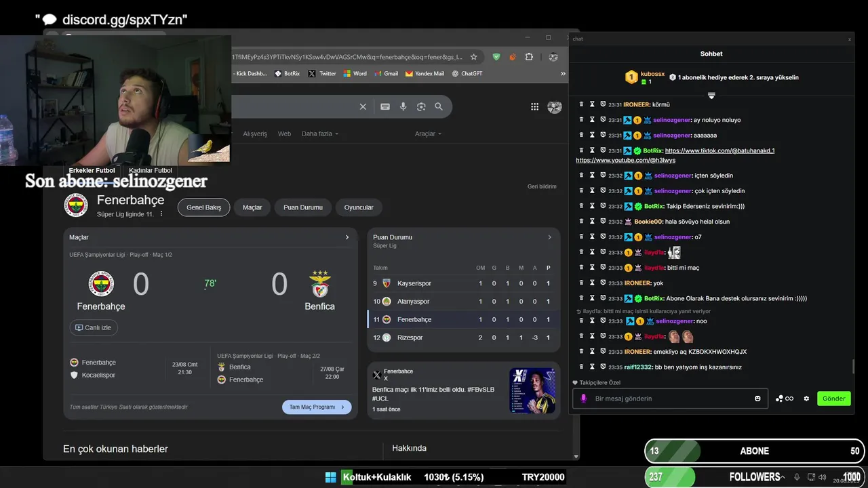Image resolution: width=868 pixels, height=488 pixels.
Task: Open the Windows Start button
Action: click(330, 477)
